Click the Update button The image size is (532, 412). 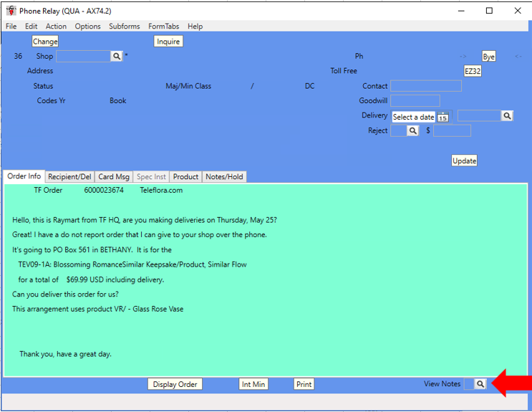pyautogui.click(x=464, y=161)
